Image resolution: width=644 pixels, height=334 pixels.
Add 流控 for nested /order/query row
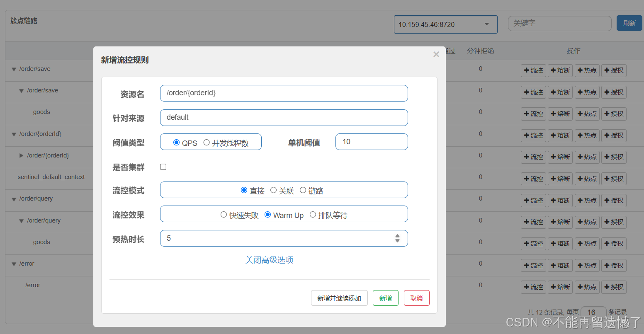(533, 222)
